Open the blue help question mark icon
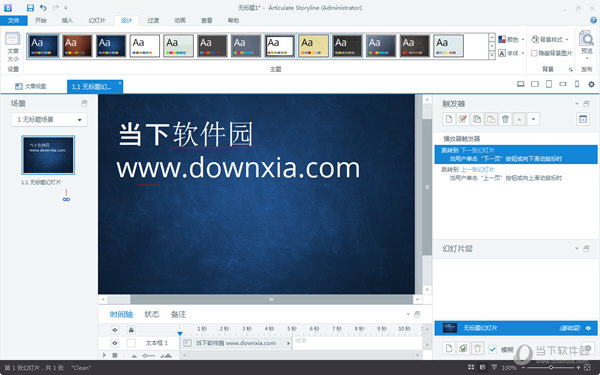The image size is (600, 375). [593, 21]
